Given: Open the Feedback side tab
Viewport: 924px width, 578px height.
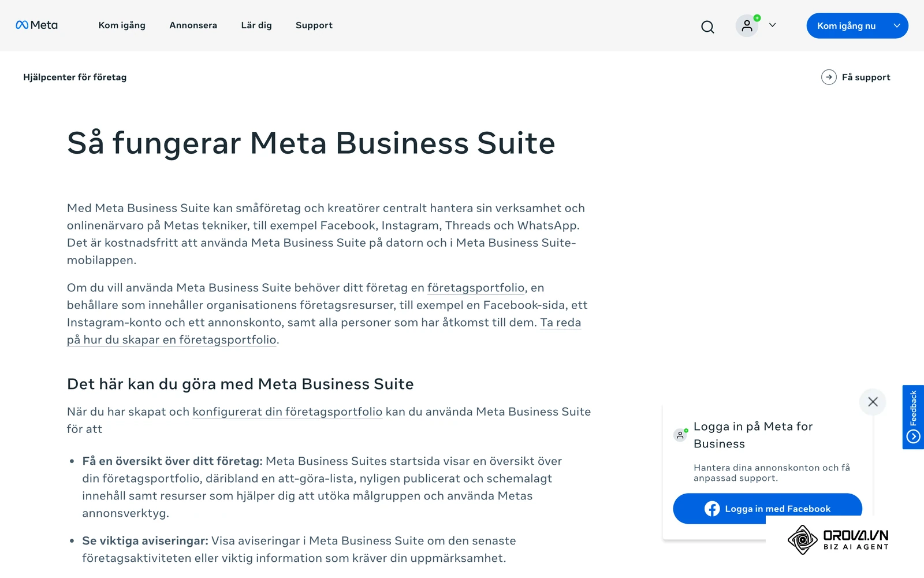Looking at the screenshot, I should [913, 417].
